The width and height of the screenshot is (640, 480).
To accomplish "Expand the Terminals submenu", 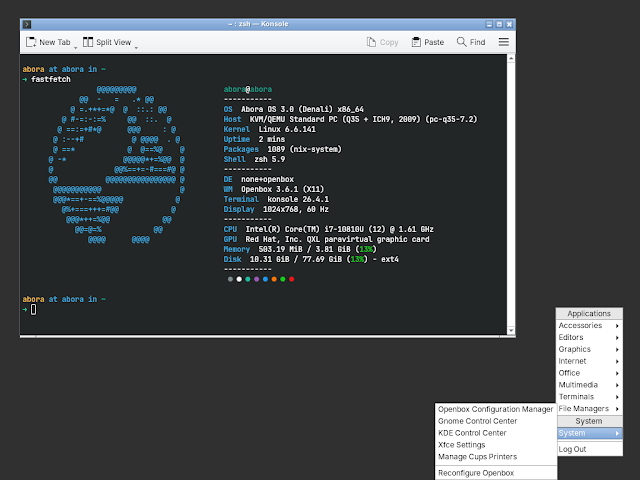I will (x=589, y=396).
